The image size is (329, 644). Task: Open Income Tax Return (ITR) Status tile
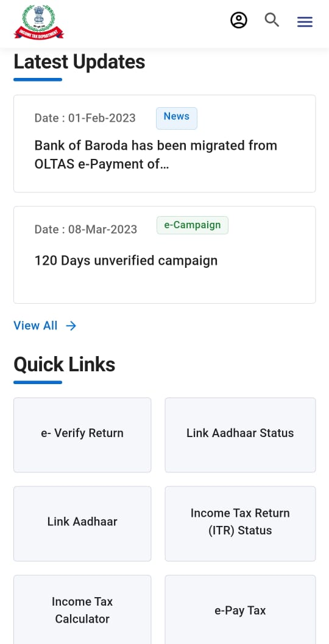pos(240,523)
